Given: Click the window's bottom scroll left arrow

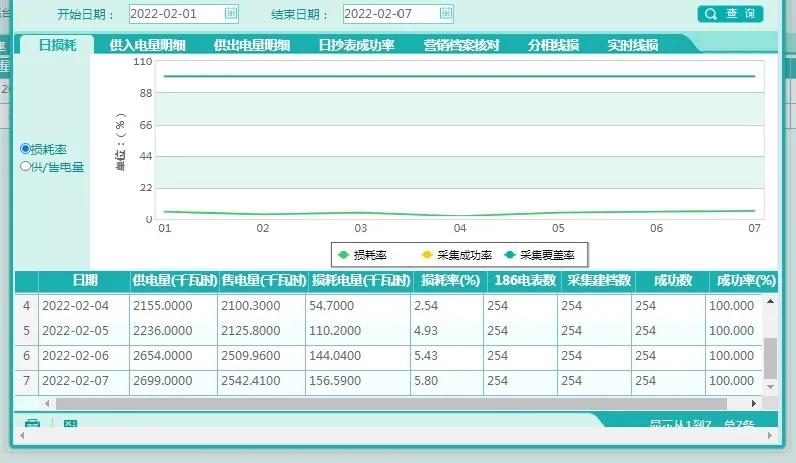Looking at the screenshot, I should pos(21,436).
